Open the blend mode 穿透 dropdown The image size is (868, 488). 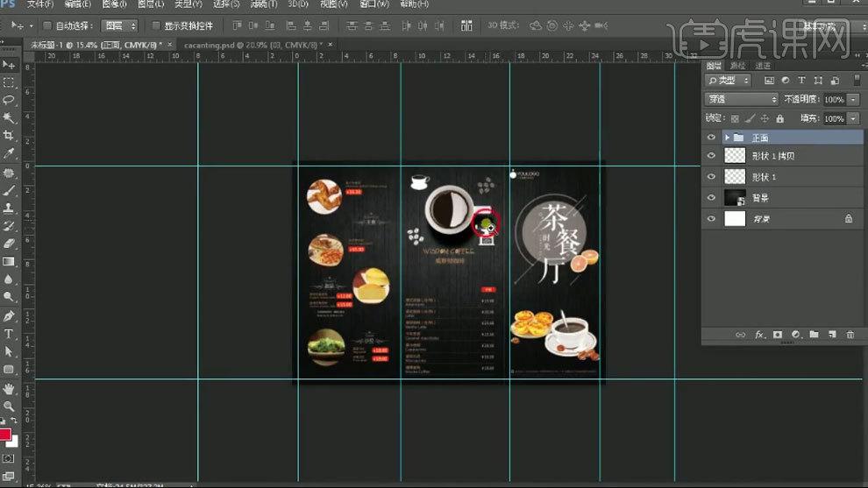point(742,100)
